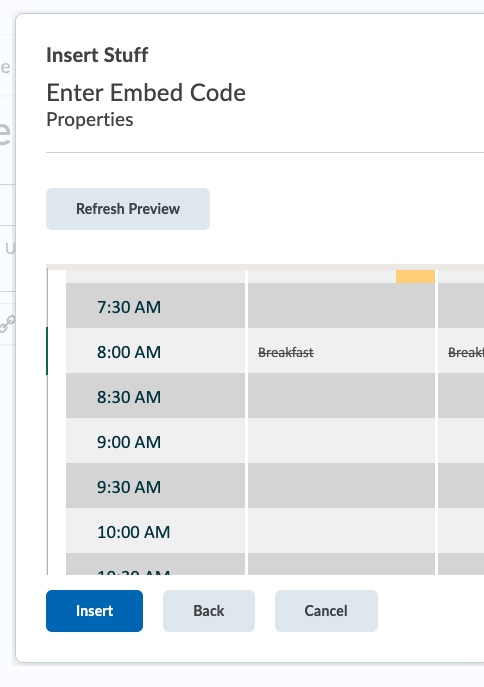This screenshot has height=687, width=484.
Task: Click the Enter Embed Code heading
Action: pos(146,93)
